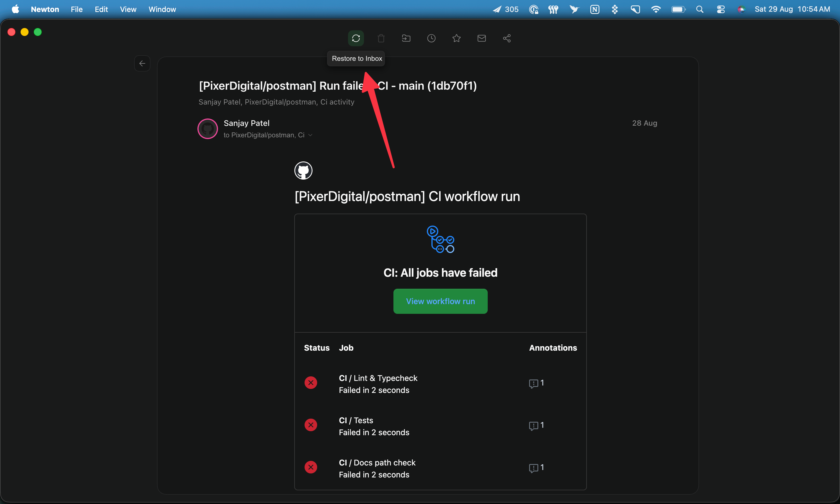The width and height of the screenshot is (840, 504).
Task: Click the Annotations column header
Action: pos(553,348)
